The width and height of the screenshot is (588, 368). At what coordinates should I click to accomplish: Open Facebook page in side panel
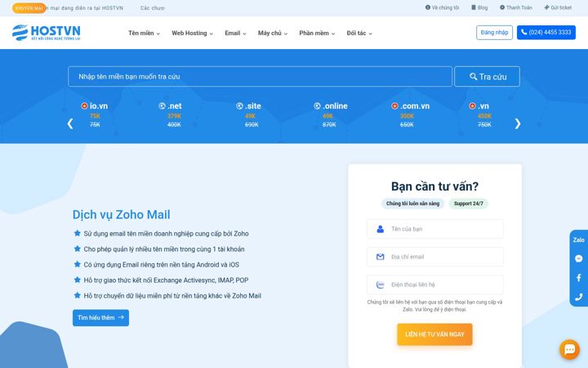pos(579,277)
